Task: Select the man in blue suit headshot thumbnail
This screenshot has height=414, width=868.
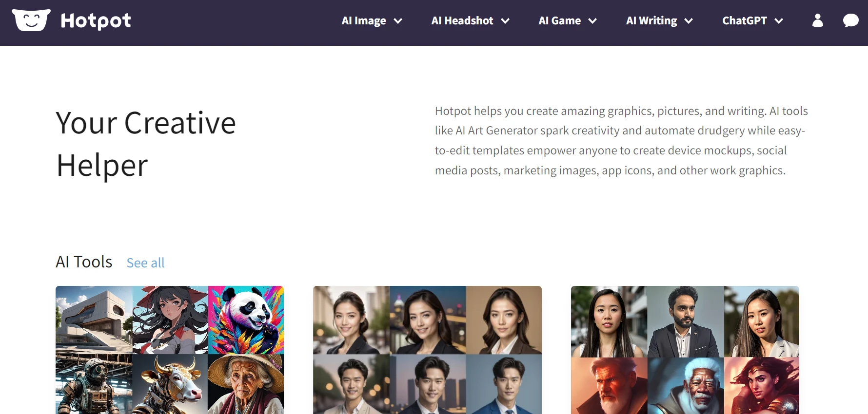Action: [504, 385]
